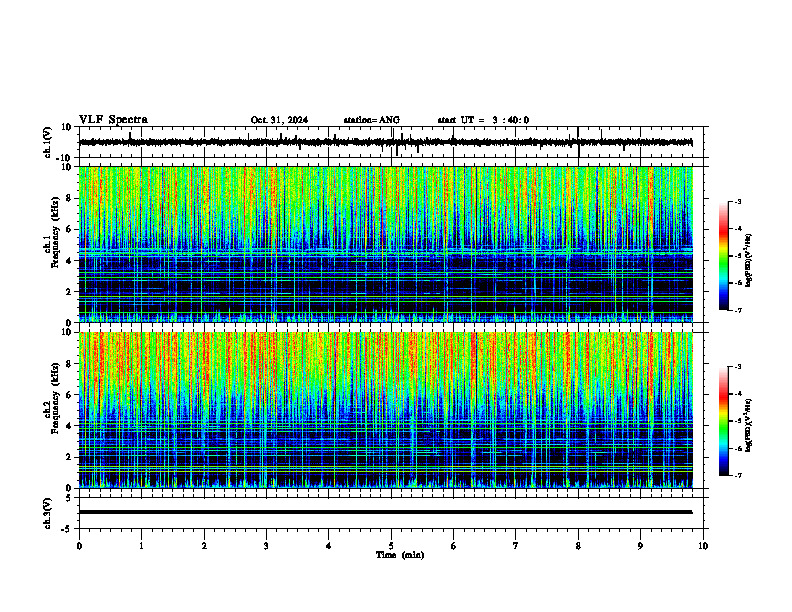Click the ch.1 "Frequency (kHz)" axis label
The height and width of the screenshot is (612, 792).
[x=55, y=233]
